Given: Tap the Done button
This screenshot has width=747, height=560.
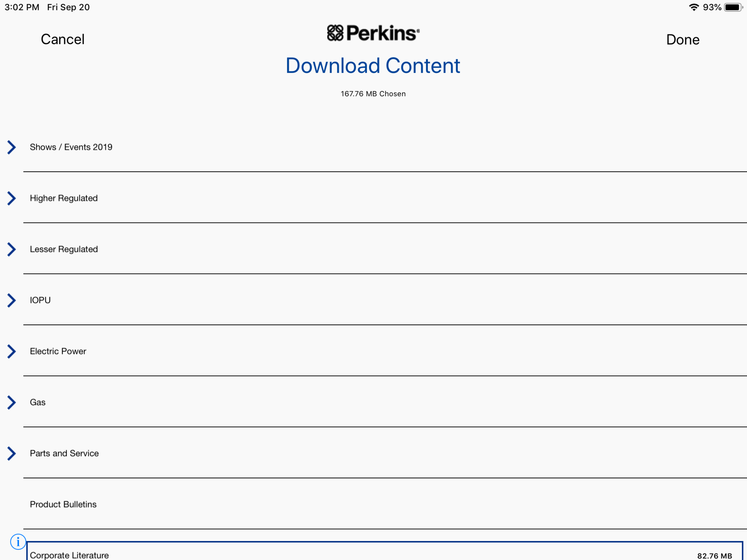Looking at the screenshot, I should click(x=682, y=40).
